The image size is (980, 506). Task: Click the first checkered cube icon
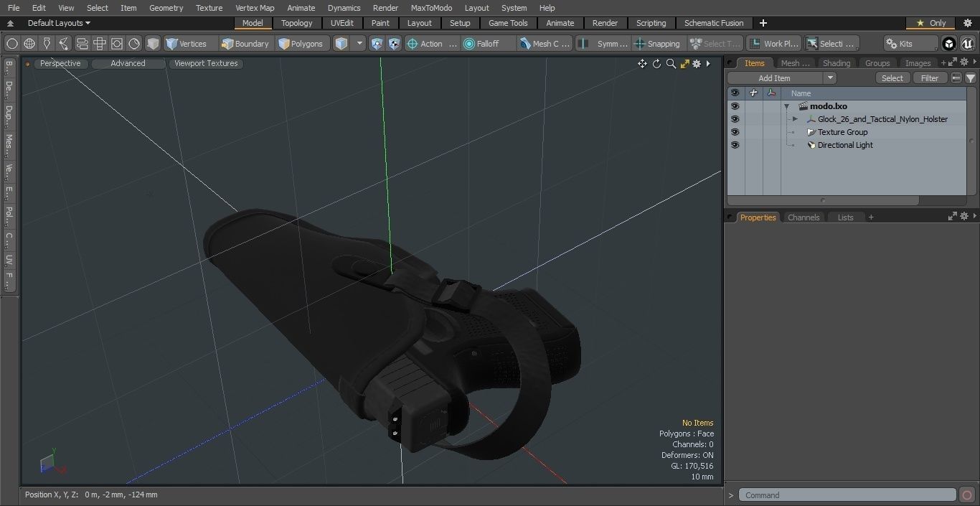(377, 44)
